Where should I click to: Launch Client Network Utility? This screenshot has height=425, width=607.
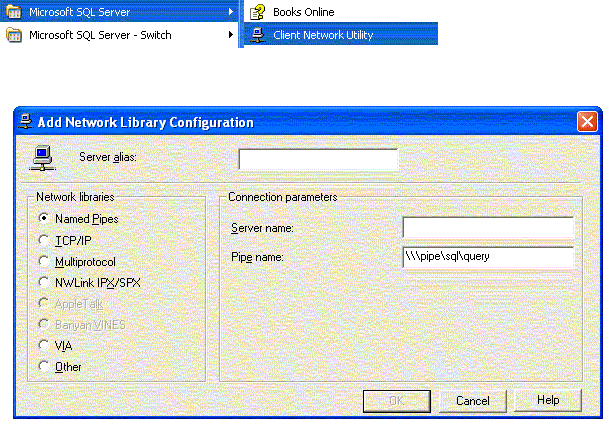pos(341,34)
